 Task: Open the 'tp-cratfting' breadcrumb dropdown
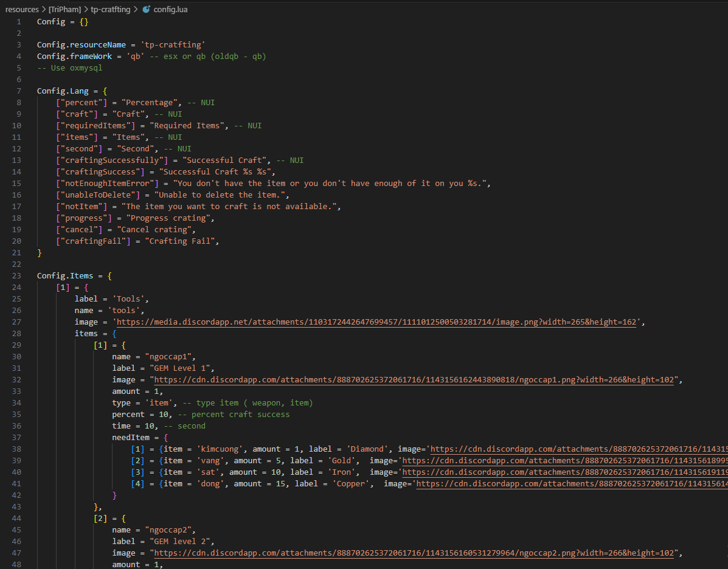click(111, 9)
